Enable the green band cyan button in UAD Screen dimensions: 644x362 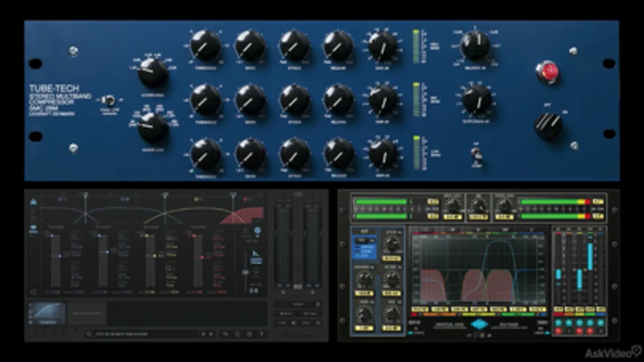590,323
